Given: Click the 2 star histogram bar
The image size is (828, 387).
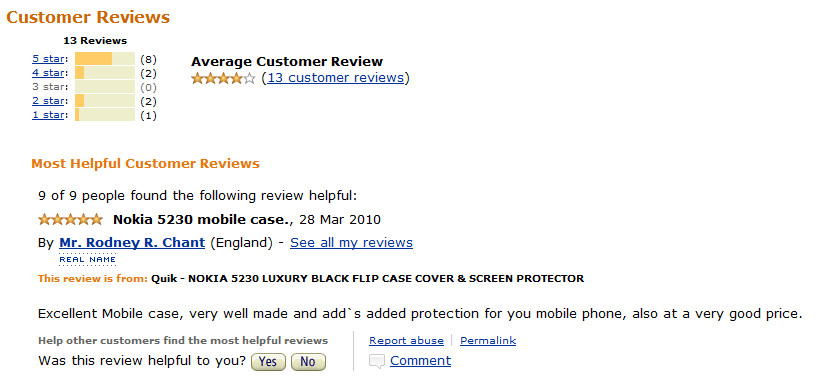Looking at the screenshot, I should [105, 101].
